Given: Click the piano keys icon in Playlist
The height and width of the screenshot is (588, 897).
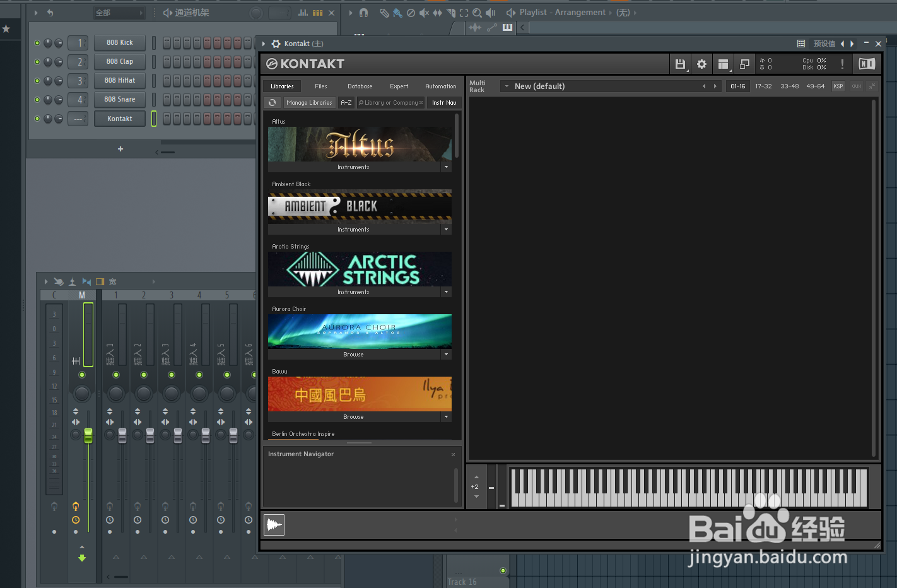Looking at the screenshot, I should 507,27.
